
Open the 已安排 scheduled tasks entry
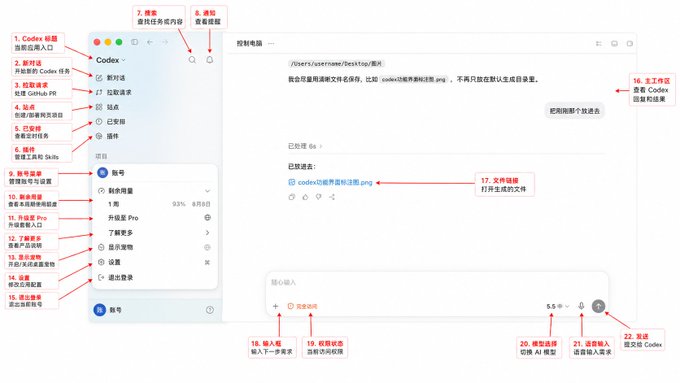[110, 121]
